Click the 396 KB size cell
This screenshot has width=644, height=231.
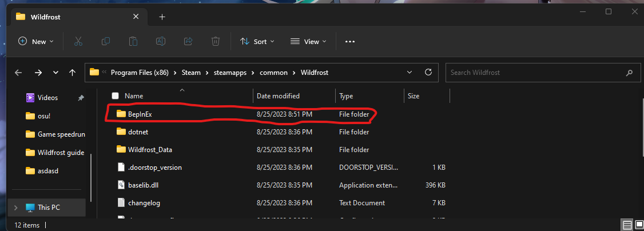point(435,185)
